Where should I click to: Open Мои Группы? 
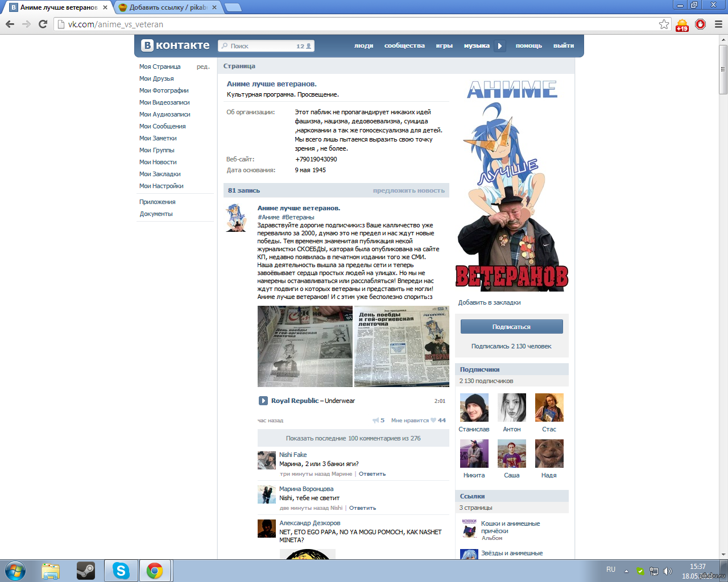157,150
